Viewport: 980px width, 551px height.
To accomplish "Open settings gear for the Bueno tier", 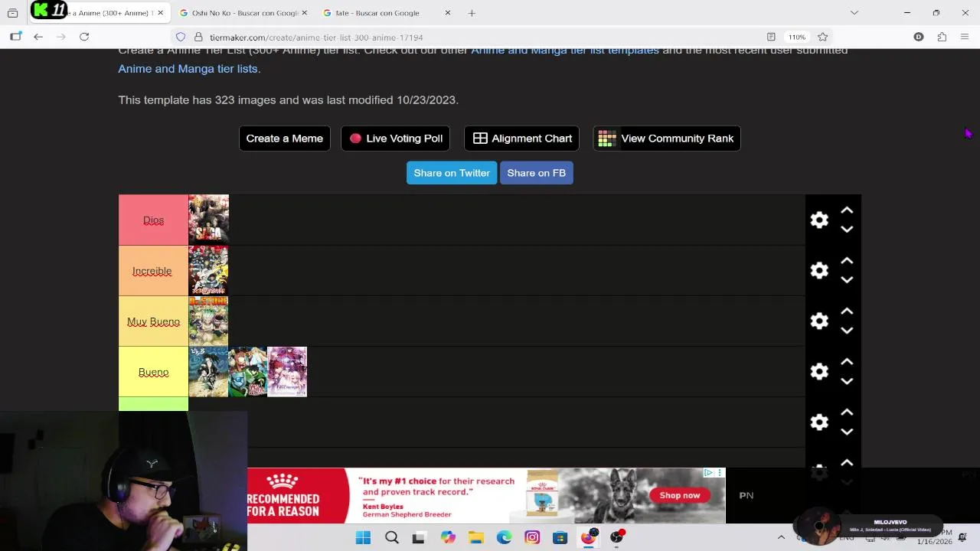I will tap(819, 372).
